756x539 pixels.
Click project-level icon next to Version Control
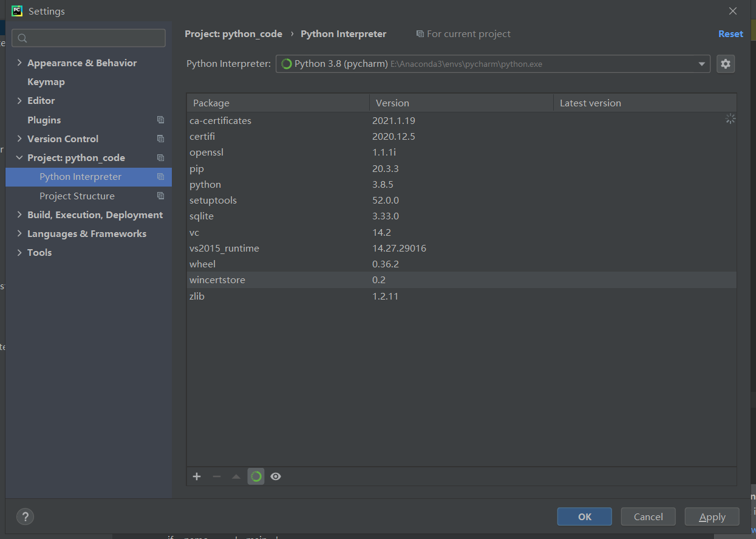tap(160, 139)
